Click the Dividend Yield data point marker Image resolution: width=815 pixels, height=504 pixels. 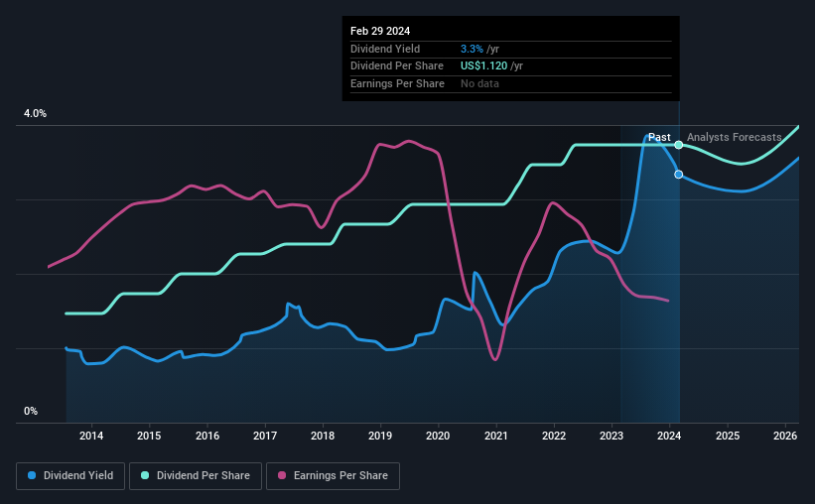point(679,175)
